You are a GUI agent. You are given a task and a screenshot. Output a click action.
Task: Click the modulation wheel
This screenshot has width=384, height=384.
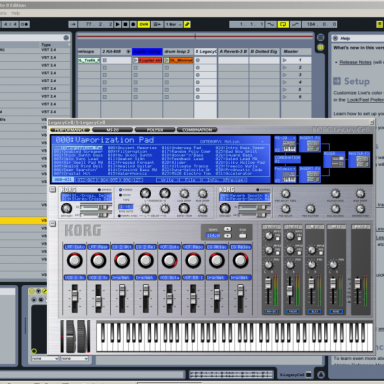coord(82,336)
